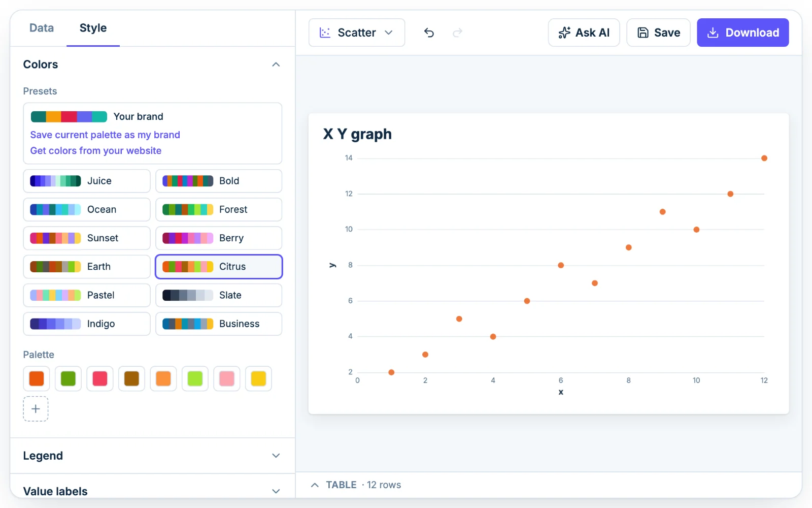Switch to the Business preset

pyautogui.click(x=219, y=324)
